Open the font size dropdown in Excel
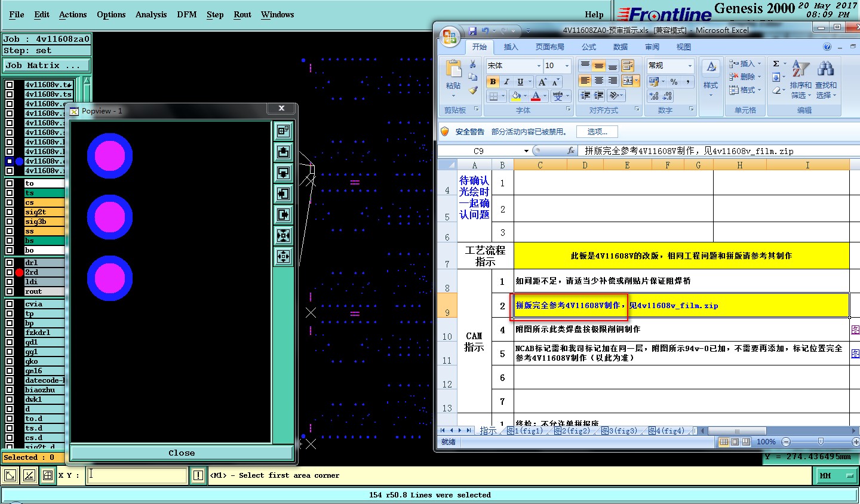This screenshot has height=504, width=860. pyautogui.click(x=567, y=66)
